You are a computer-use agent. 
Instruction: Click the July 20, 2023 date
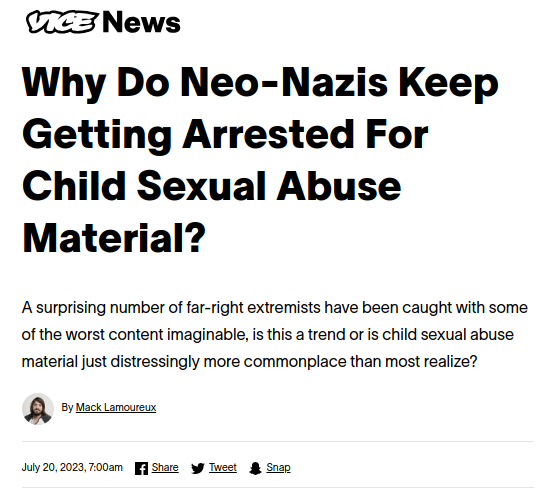point(53,467)
